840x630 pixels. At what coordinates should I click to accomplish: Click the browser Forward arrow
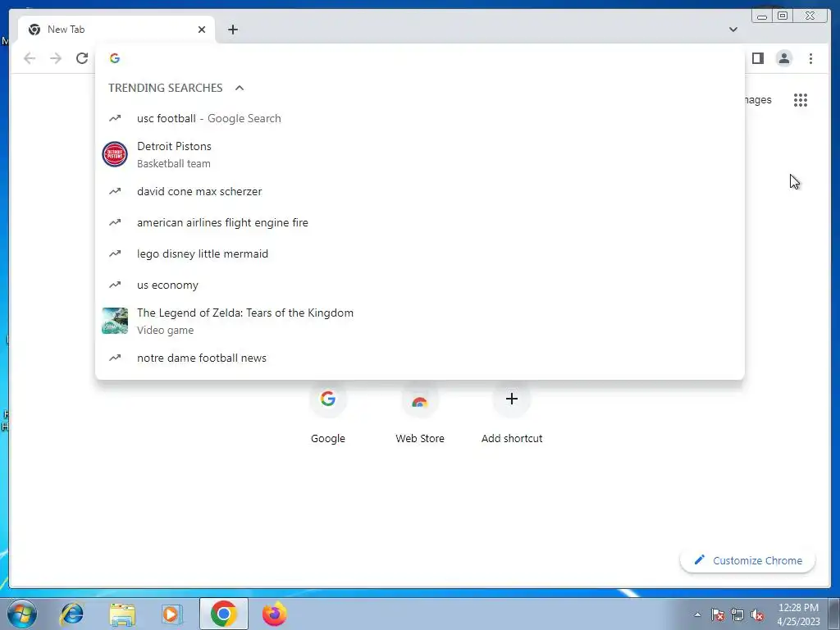click(56, 58)
